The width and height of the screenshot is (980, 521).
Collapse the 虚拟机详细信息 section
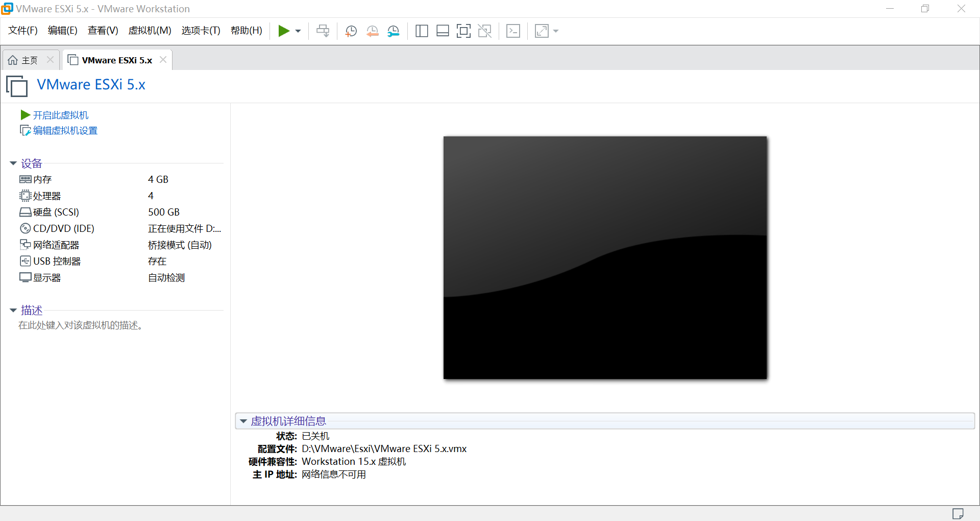coord(243,421)
